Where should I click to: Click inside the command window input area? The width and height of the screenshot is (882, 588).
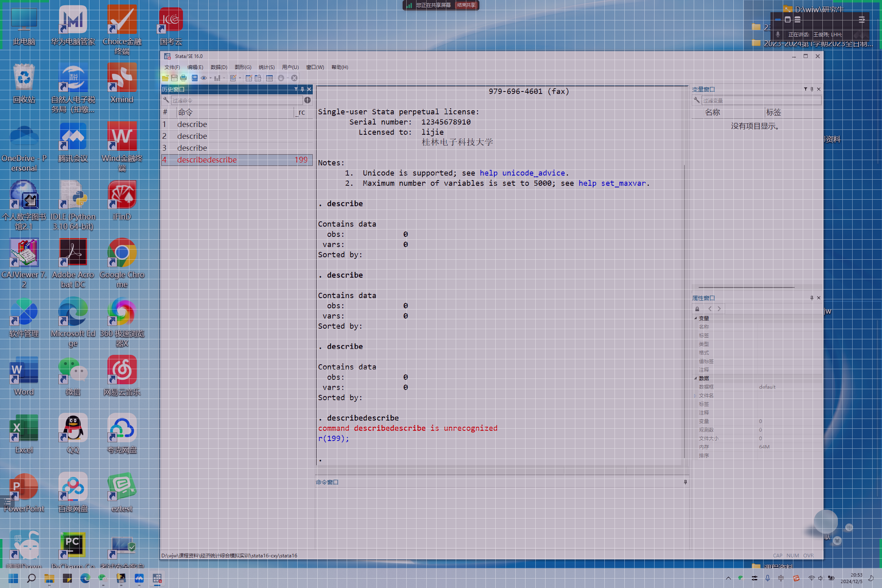coord(502,518)
